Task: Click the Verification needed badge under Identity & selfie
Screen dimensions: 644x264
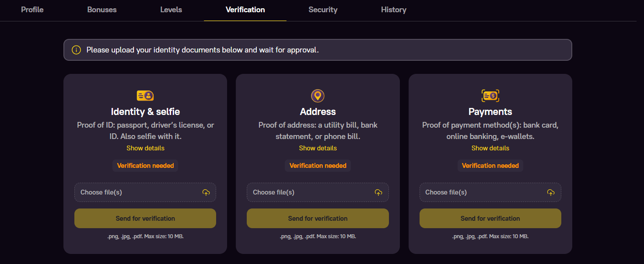Action: [145, 166]
